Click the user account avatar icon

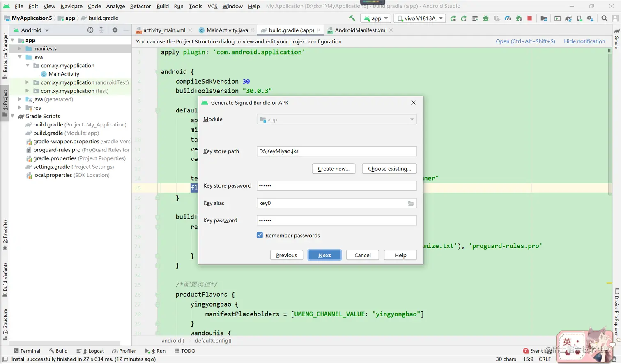[615, 18]
